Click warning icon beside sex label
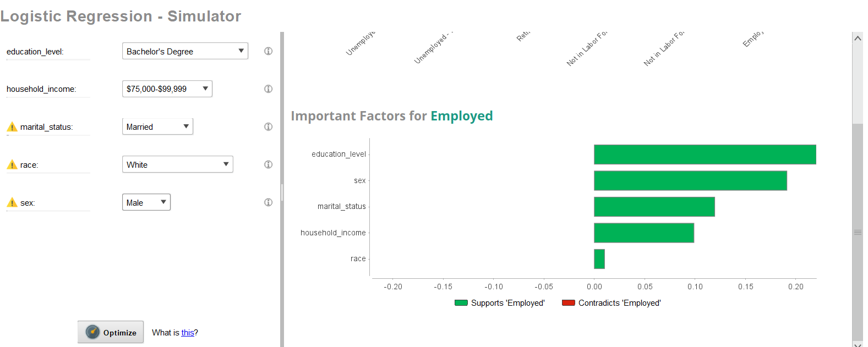Screen dimensions: 868x347 (x=12, y=202)
